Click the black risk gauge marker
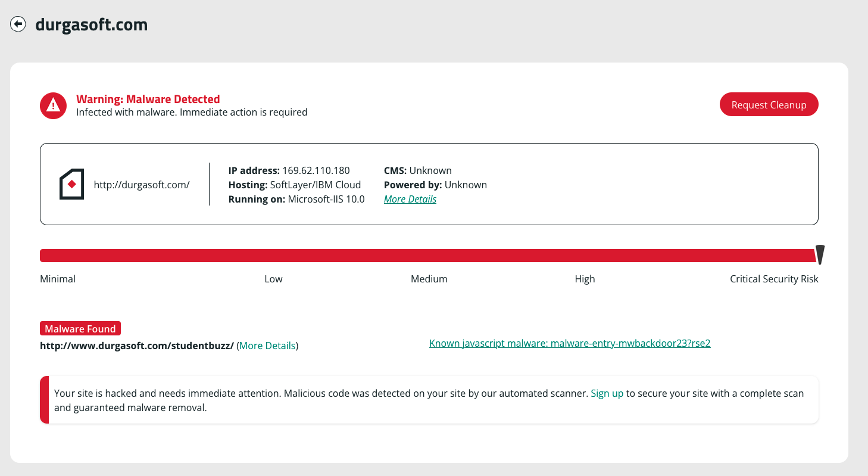The width and height of the screenshot is (868, 476). pos(820,254)
